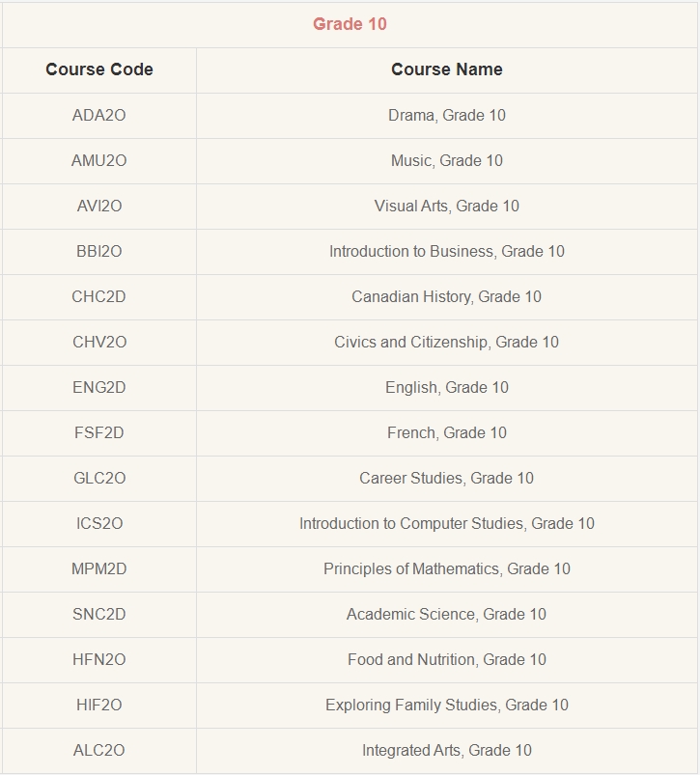Click the Grade 10 table heading
700x775 pixels.
(x=350, y=24)
